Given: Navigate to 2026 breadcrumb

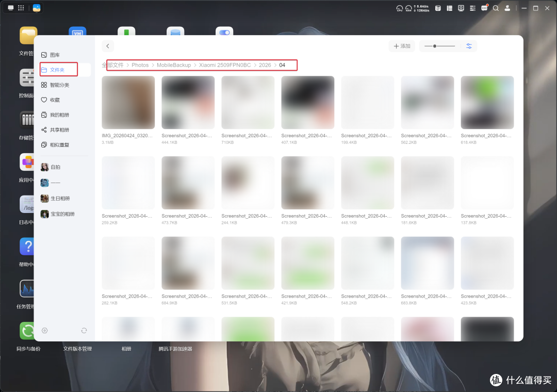Looking at the screenshot, I should pos(265,65).
